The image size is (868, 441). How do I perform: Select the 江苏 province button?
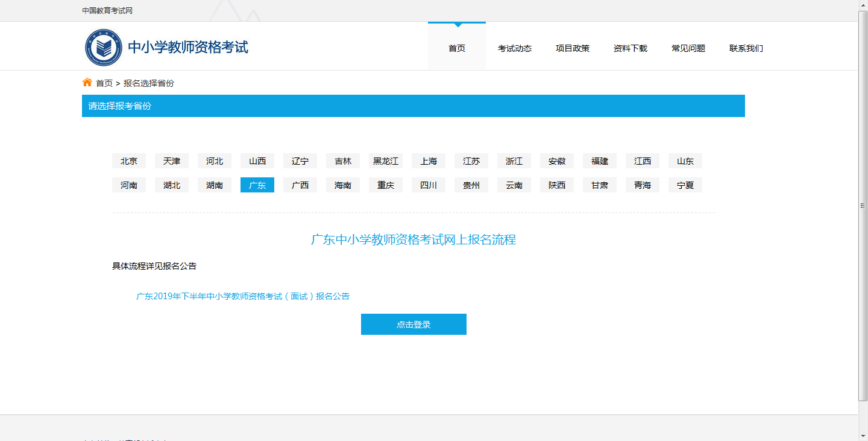[x=471, y=161]
